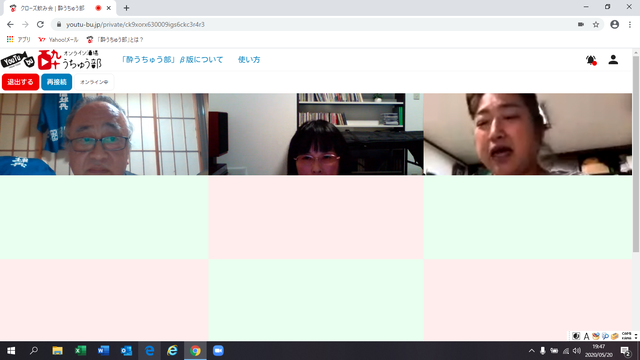640x360 pixels.
Task: Click the blue 再接続 reconnect button
Action: tap(56, 82)
